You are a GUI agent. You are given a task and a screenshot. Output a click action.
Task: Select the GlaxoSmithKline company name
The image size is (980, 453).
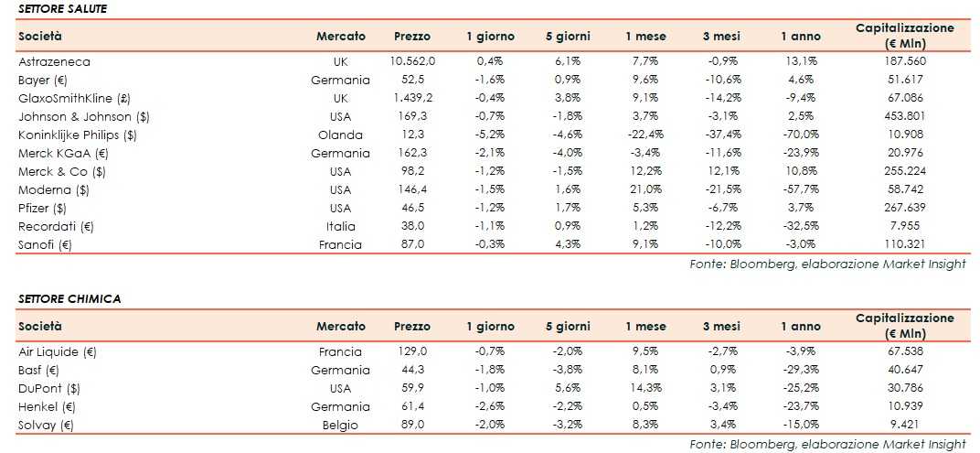74,98
